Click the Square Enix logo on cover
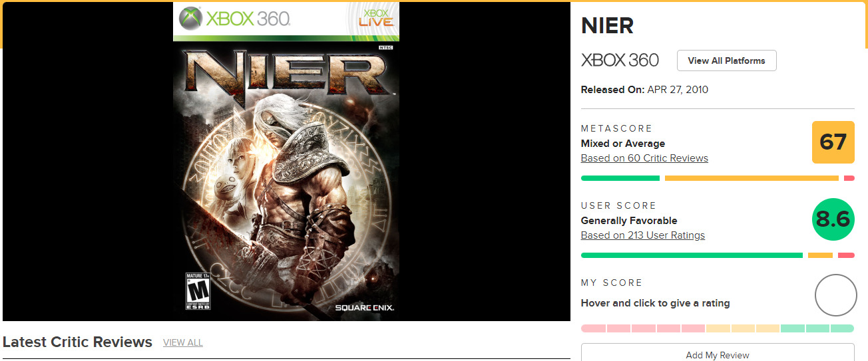This screenshot has width=868, height=361. tap(364, 308)
